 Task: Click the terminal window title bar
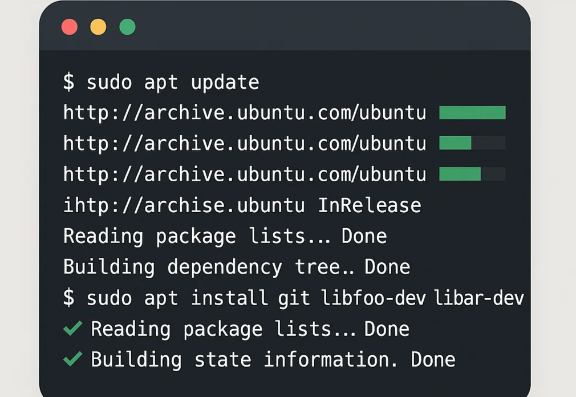click(285, 27)
